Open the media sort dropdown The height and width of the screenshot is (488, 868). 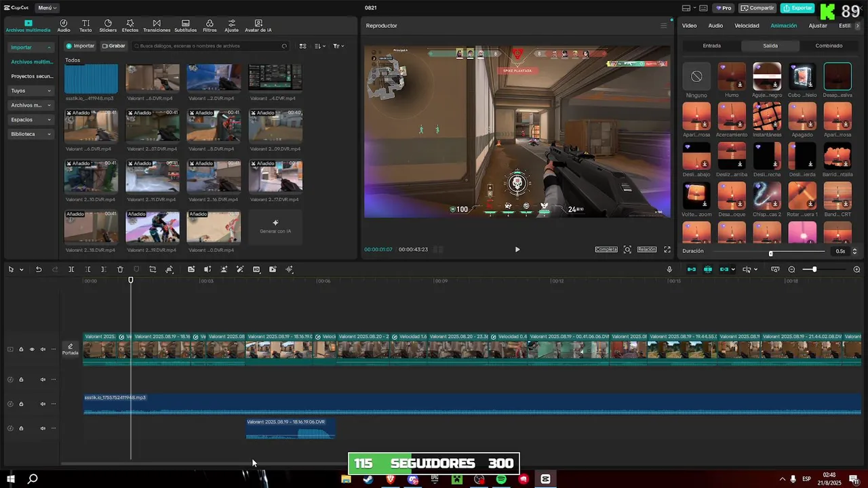pyautogui.click(x=321, y=46)
